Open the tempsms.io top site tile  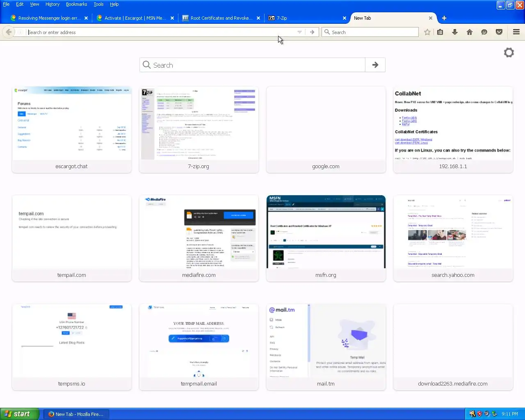click(72, 347)
